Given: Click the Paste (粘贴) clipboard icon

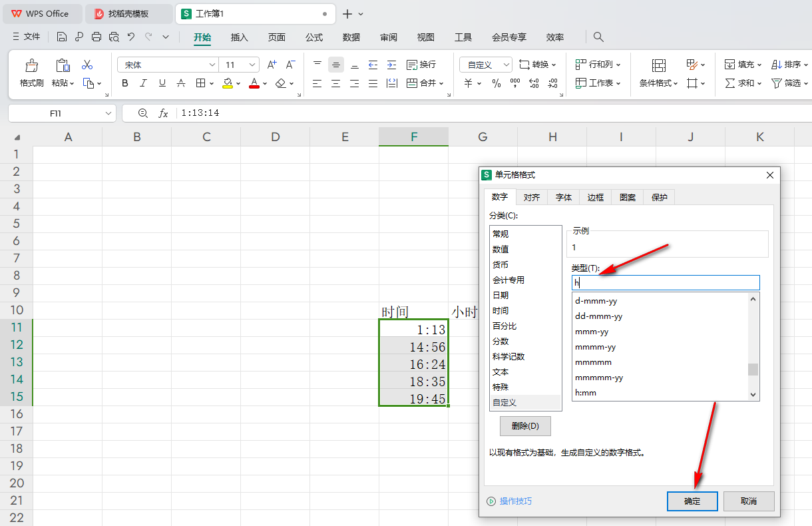Looking at the screenshot, I should 63,65.
